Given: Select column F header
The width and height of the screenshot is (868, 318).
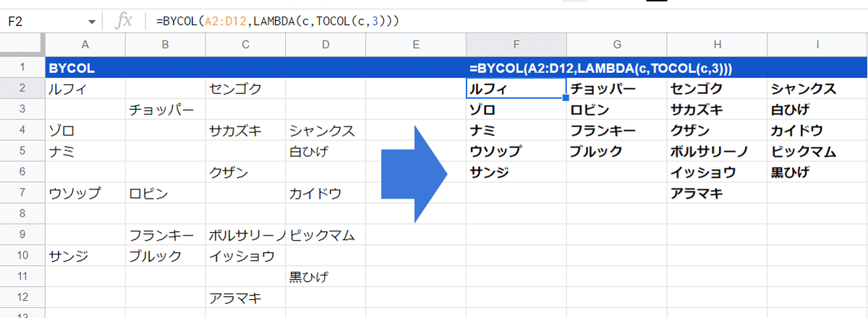Looking at the screenshot, I should [516, 45].
